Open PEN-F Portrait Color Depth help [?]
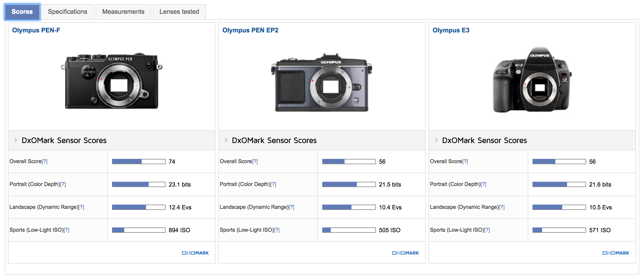The image size is (644, 279). click(x=63, y=184)
